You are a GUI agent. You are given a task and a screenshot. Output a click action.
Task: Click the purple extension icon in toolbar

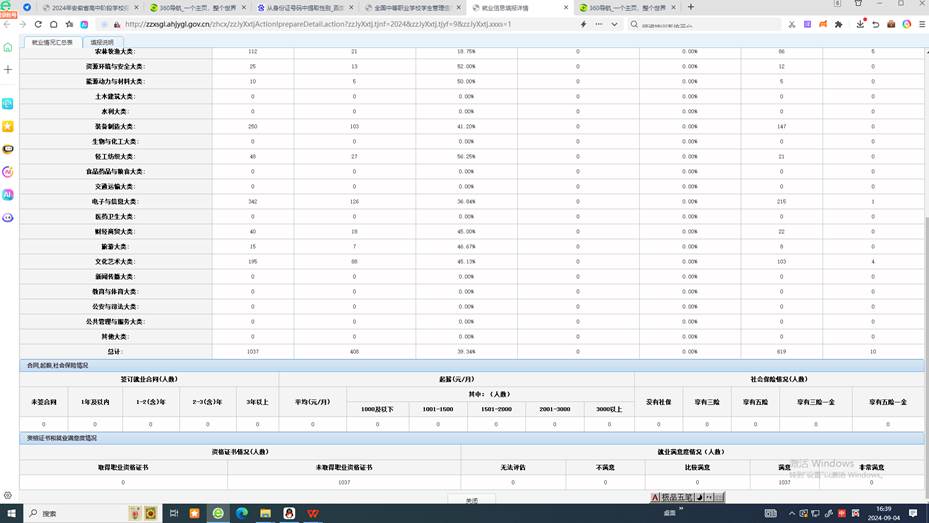[x=807, y=24]
